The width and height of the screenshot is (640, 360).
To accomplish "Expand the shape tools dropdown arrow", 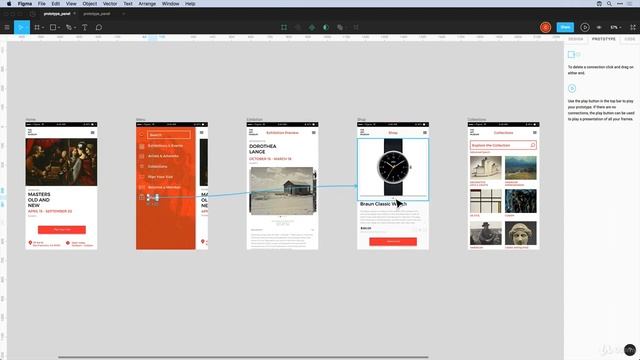I will pyautogui.click(x=59, y=28).
